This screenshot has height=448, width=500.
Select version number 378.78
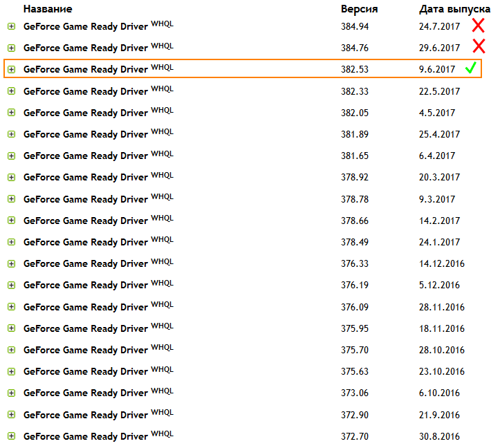355,199
